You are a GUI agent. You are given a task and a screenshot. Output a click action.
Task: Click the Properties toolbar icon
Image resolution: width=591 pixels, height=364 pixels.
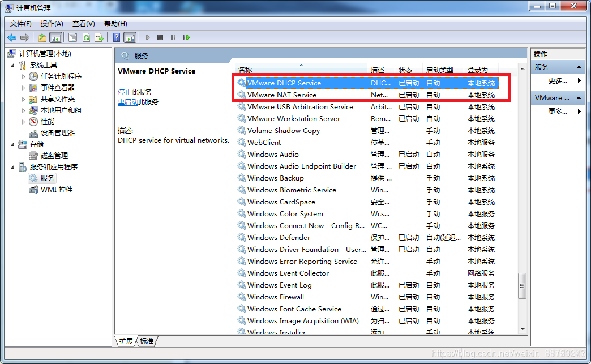click(73, 37)
